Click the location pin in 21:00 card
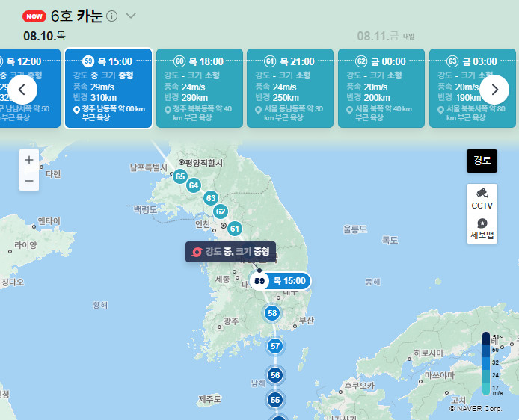 pos(259,110)
